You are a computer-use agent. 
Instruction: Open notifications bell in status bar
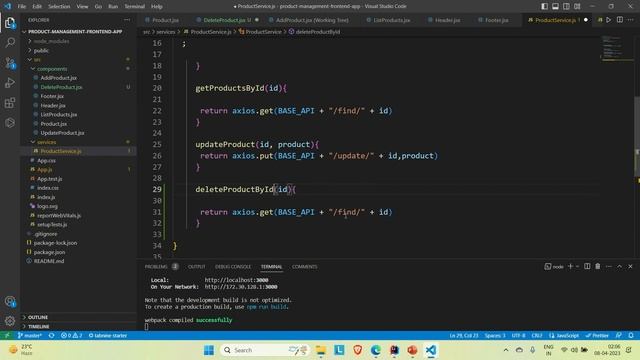[631, 335]
